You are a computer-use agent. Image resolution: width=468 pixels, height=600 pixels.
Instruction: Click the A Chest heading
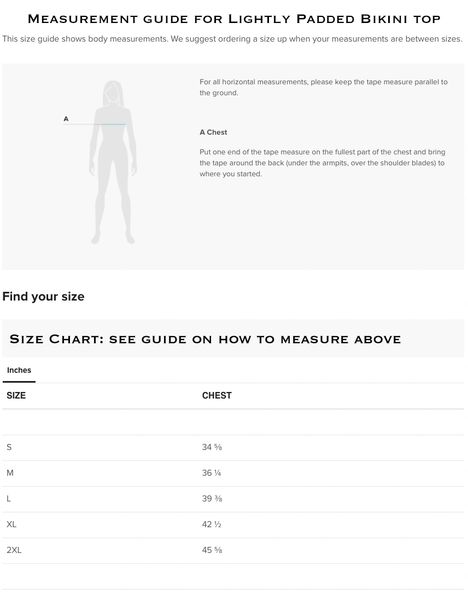213,132
